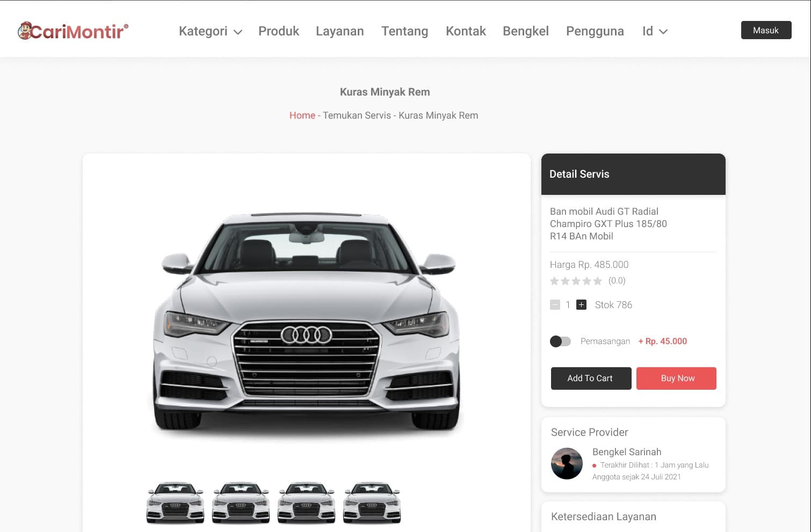Select the first car thumbnail
The width and height of the screenshot is (811, 532).
click(175, 503)
